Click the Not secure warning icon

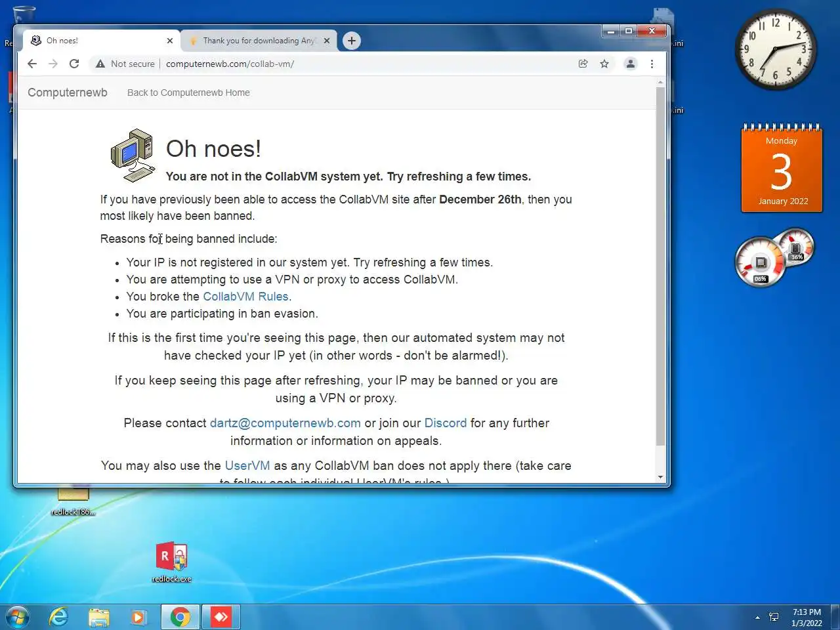(x=100, y=64)
